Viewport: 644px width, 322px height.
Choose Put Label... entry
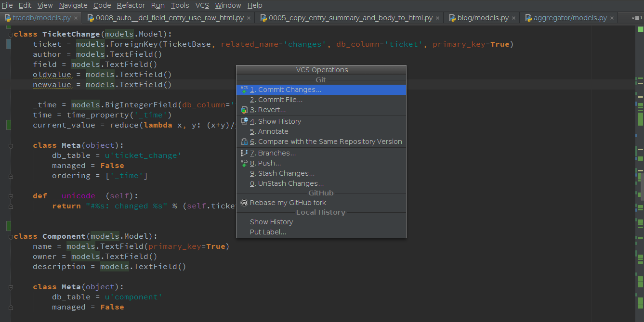pyautogui.click(x=321, y=232)
